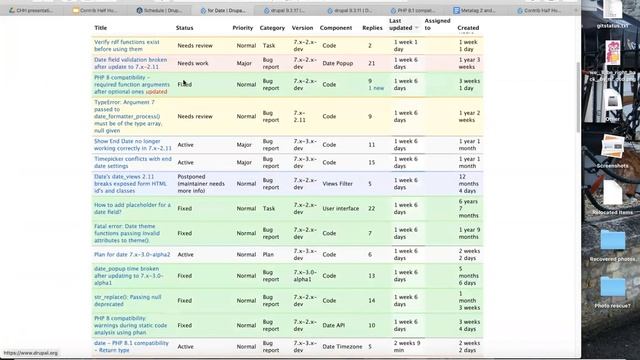
Task: Open 'Show End Date no longer working' issue
Action: 133,144
